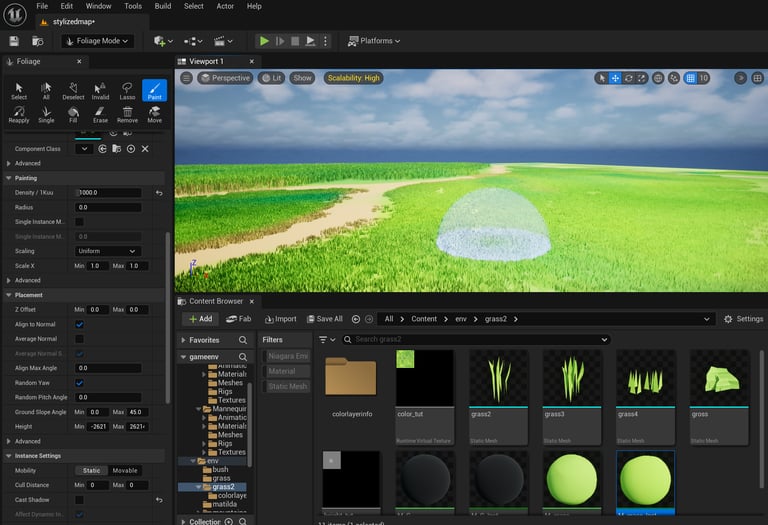Select the Lasso foliage tool

pos(127,91)
